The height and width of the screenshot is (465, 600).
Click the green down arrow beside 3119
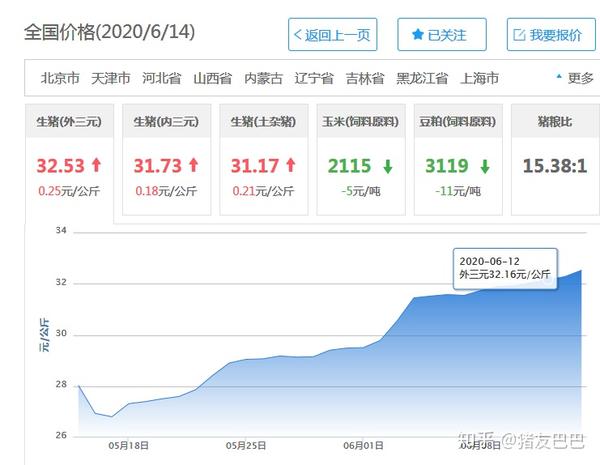[x=485, y=167]
